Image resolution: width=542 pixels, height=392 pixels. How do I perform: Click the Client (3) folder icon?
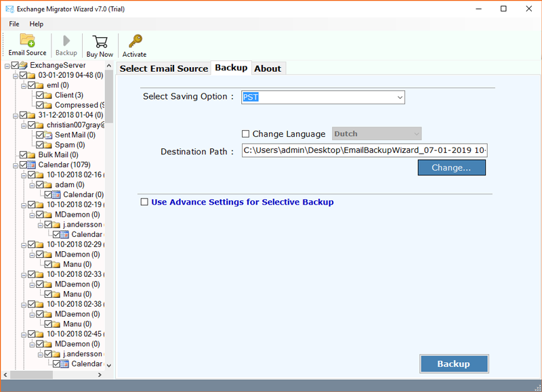48,95
